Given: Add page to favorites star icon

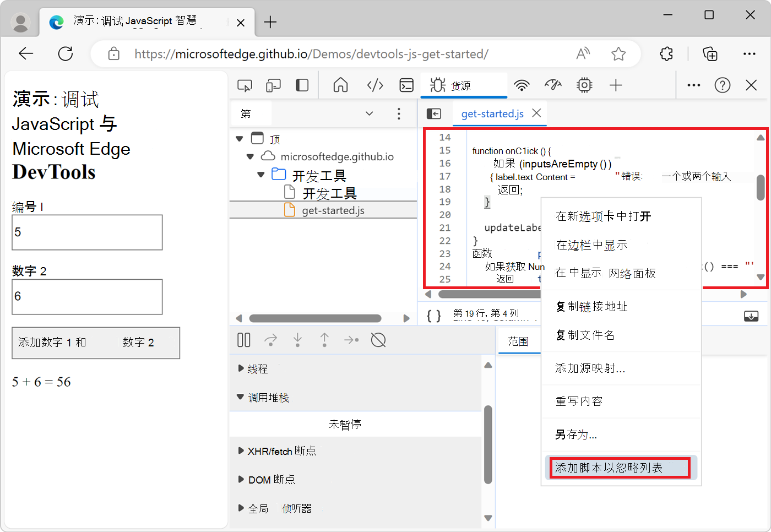Looking at the screenshot, I should (618, 54).
